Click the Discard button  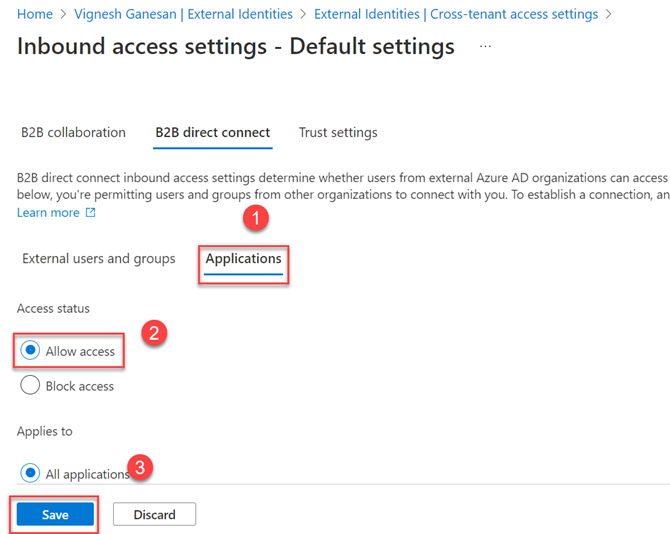pyautogui.click(x=154, y=514)
